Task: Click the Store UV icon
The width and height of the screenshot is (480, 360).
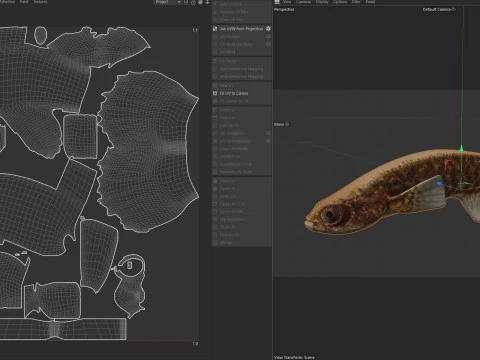Action: (x=215, y=227)
